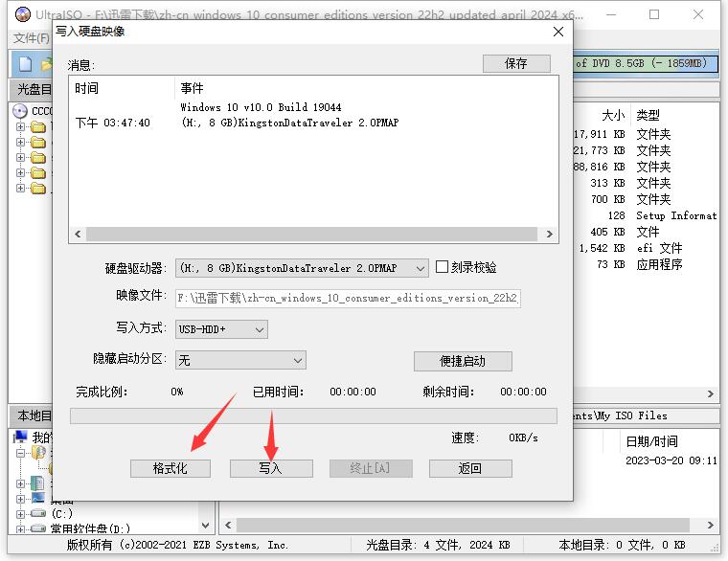The height and width of the screenshot is (561, 728).
Task: Select the third folder icon in disc tree
Action: pos(38,158)
